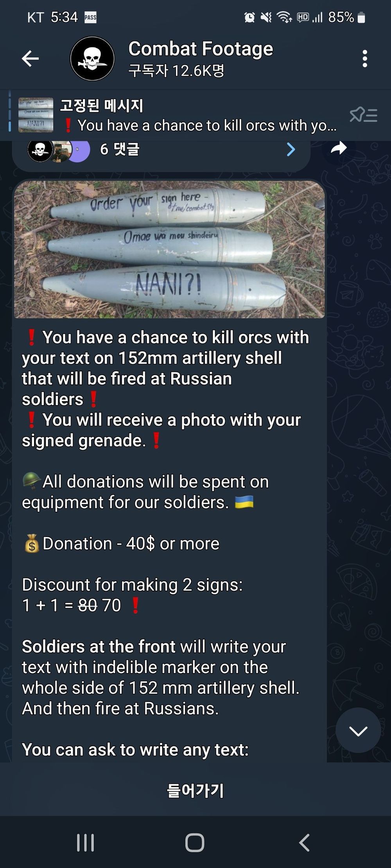The width and height of the screenshot is (391, 868).
Task: Tap Android home navigation button
Action: point(195,843)
